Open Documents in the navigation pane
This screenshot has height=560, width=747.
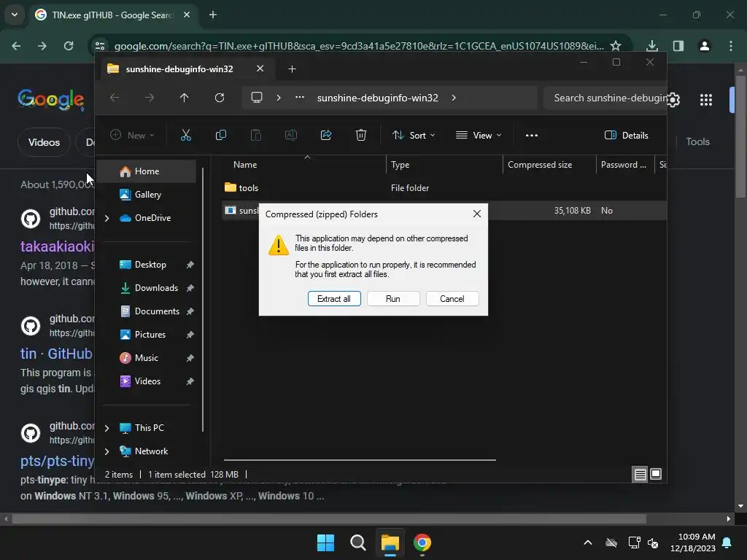[x=157, y=311]
